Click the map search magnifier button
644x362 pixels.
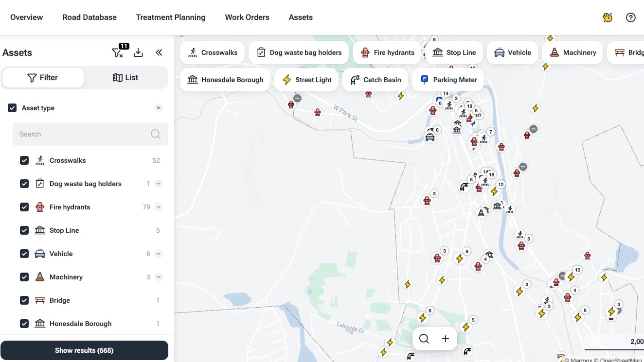pos(424,339)
